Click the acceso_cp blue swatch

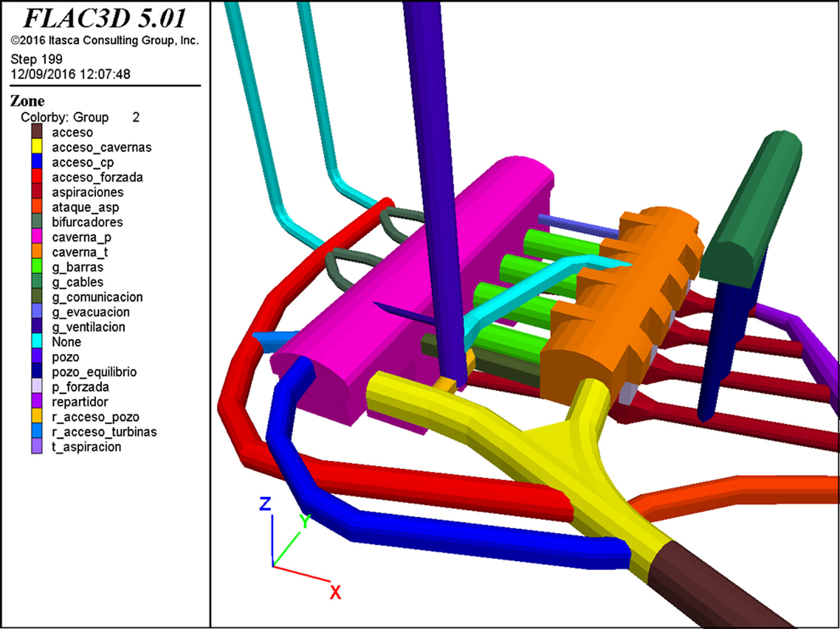[37, 162]
